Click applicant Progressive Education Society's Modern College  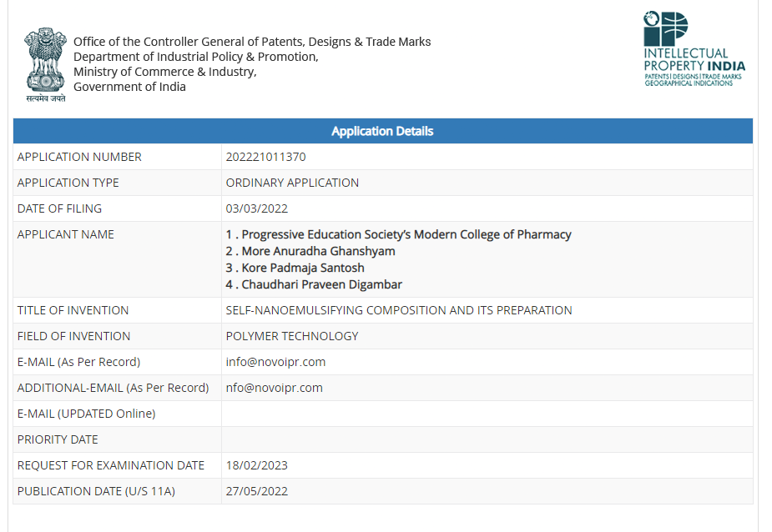398,235
